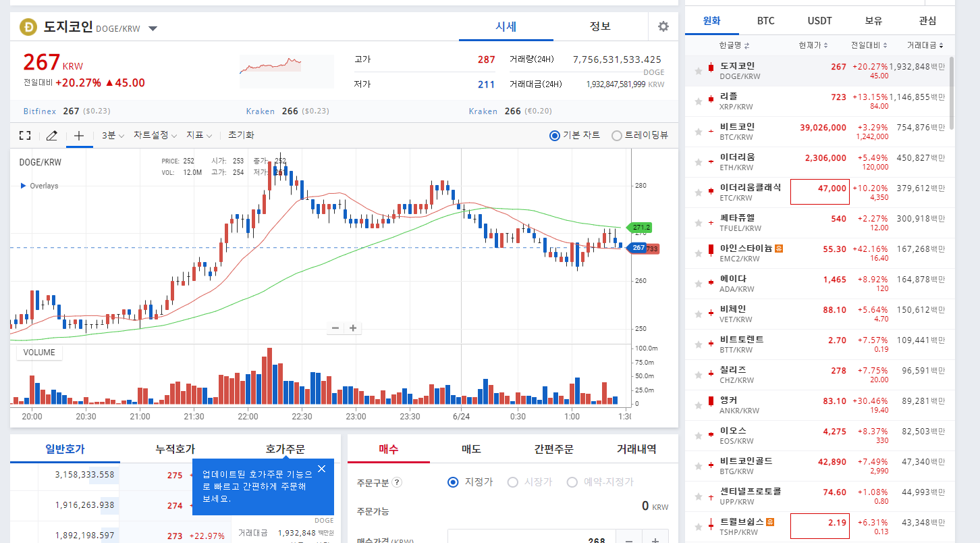Switch to the 매도 sell tab

pos(471,448)
